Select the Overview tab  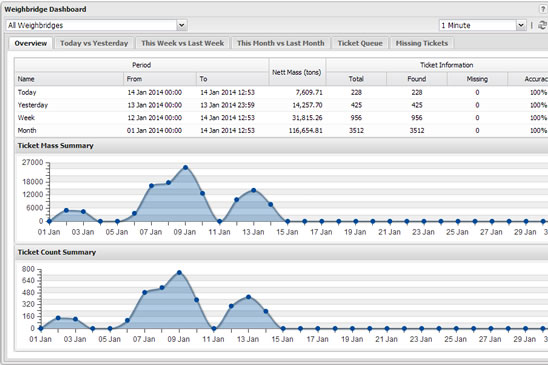click(31, 43)
